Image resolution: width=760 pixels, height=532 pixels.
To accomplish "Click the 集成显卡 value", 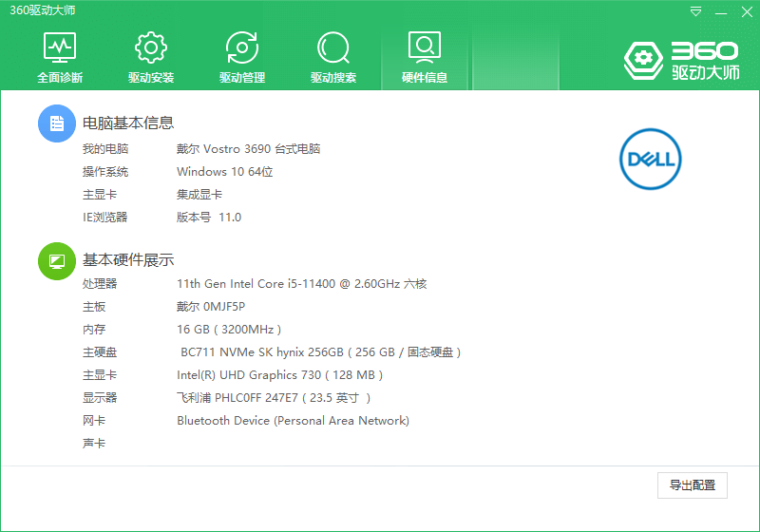I will tap(199, 195).
